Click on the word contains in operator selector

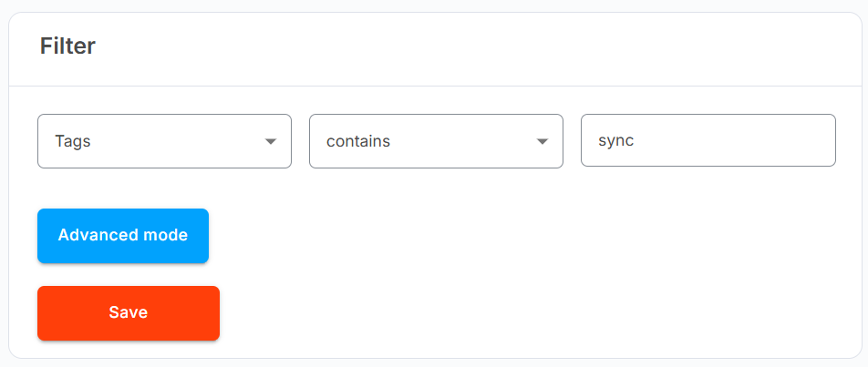click(358, 142)
